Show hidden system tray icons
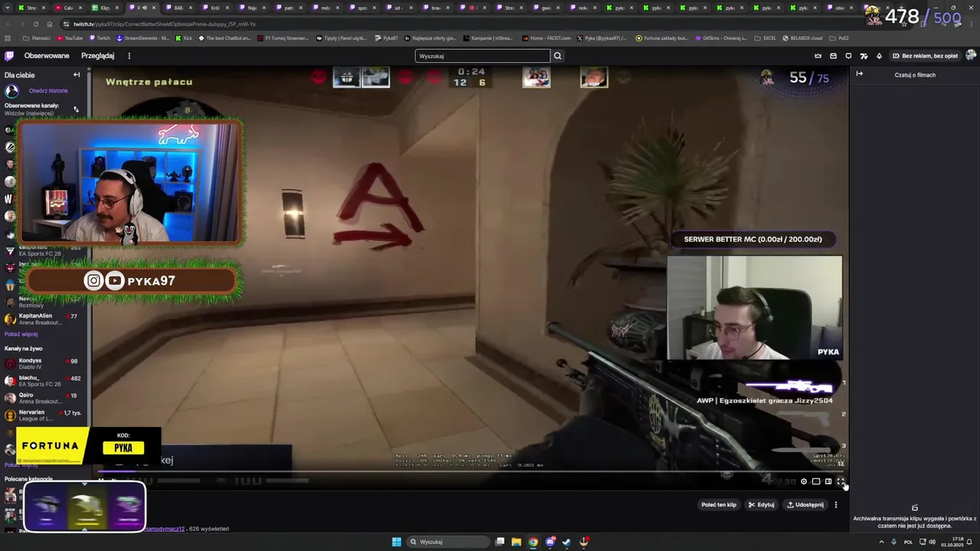Image resolution: width=980 pixels, height=551 pixels. click(x=881, y=542)
